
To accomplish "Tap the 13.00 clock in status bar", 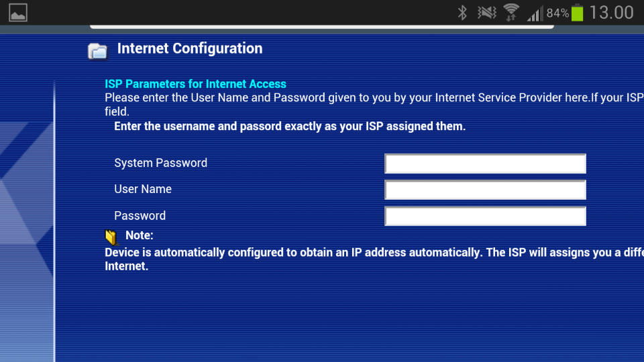I will click(x=611, y=12).
